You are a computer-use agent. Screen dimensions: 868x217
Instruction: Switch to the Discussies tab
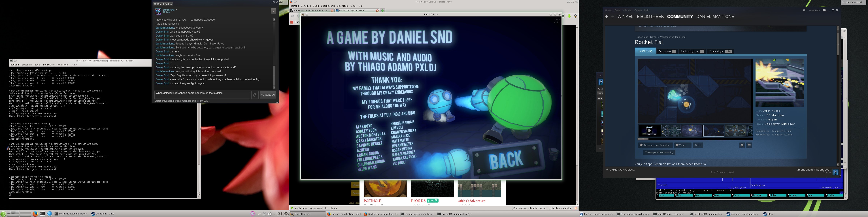point(667,52)
